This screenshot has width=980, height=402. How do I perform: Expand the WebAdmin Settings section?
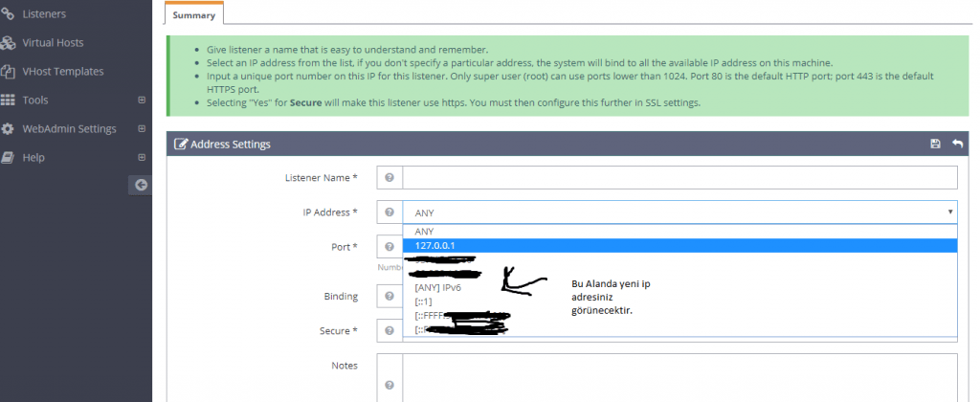pos(142,128)
